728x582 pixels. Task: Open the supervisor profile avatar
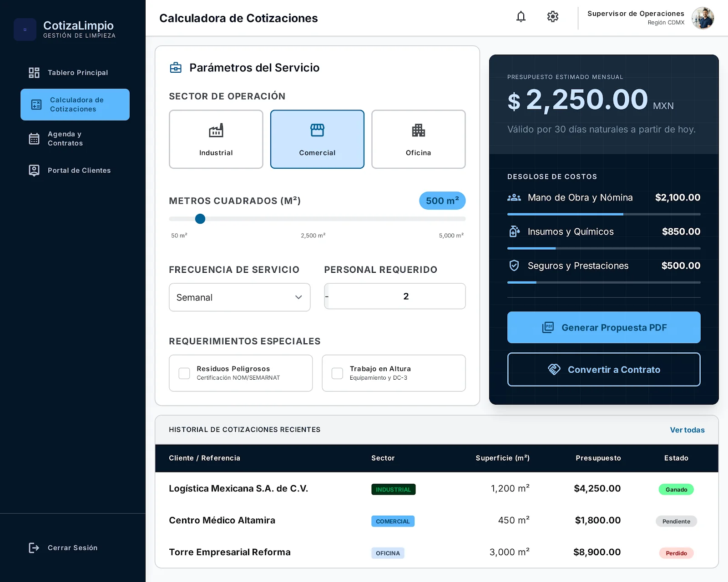click(703, 18)
